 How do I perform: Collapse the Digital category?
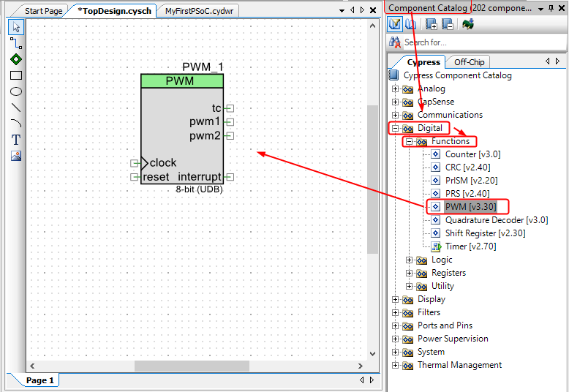click(396, 128)
